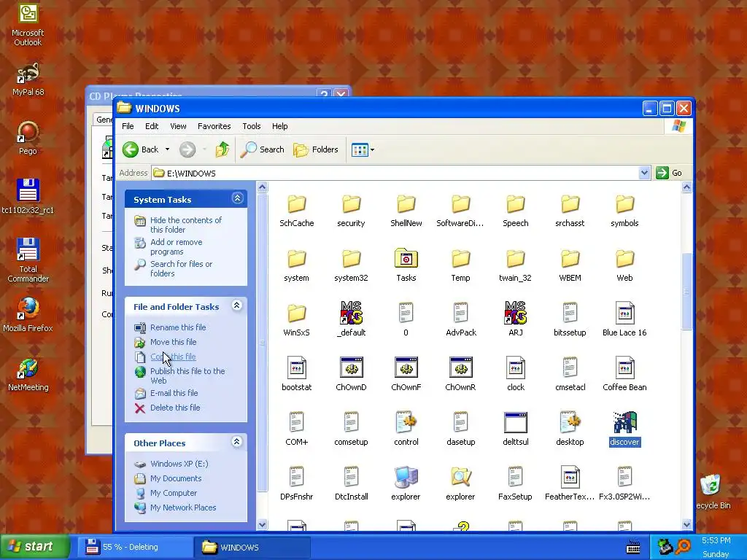Open the View menu

(178, 126)
